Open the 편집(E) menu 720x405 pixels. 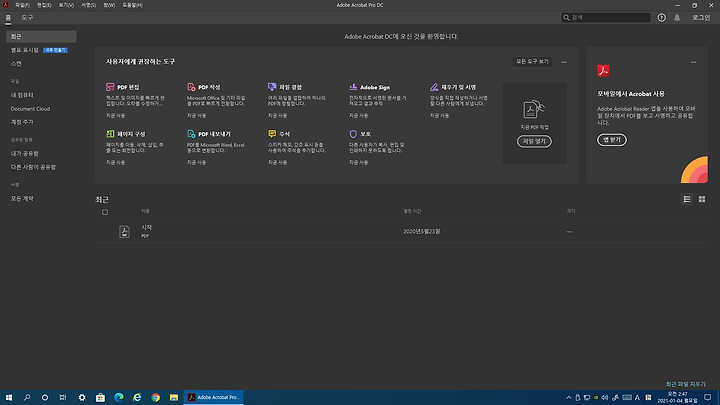coord(44,5)
